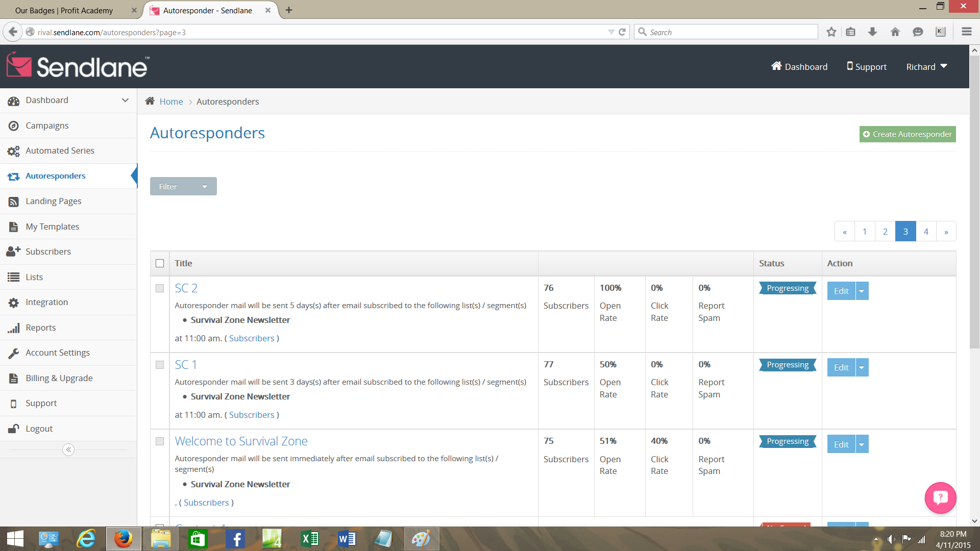Select Autoresponders in the sidebar

(x=56, y=176)
